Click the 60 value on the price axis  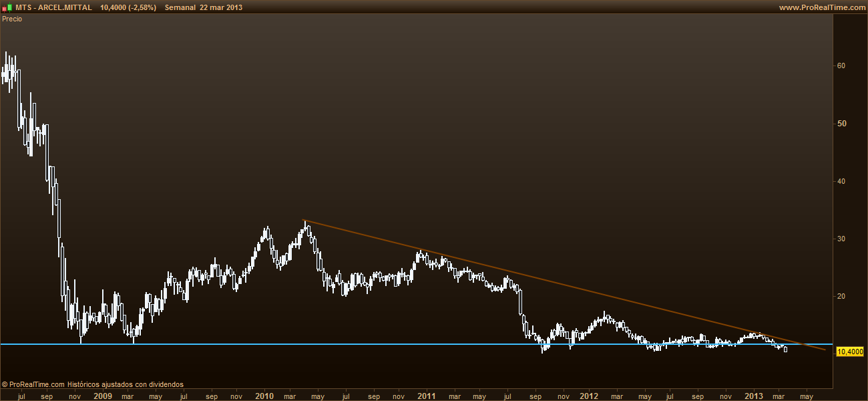841,65
